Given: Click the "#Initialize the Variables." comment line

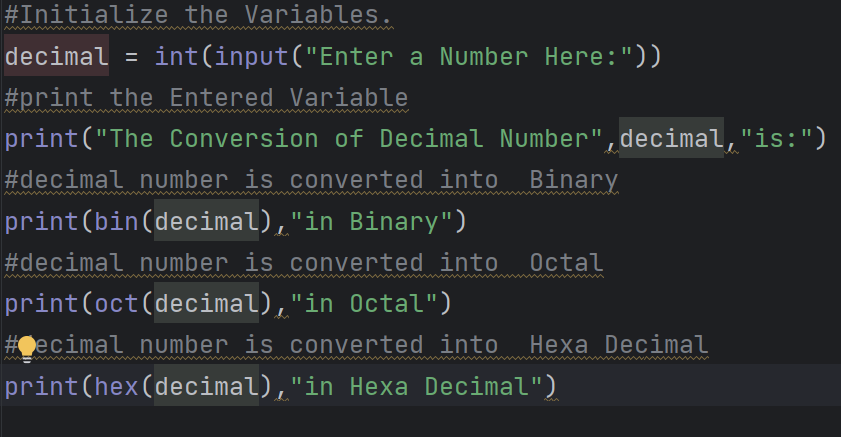Looking at the screenshot, I should coord(198,15).
